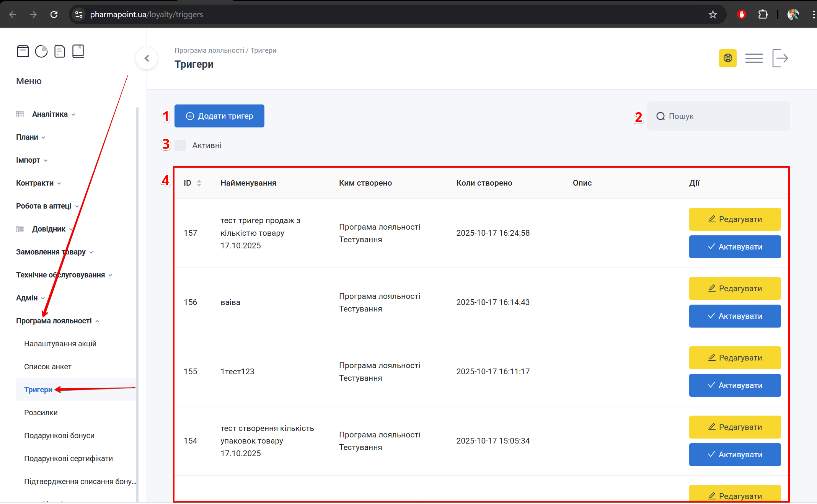Open the pie chart icon in sidebar
Image resolution: width=817 pixels, height=504 pixels.
tap(41, 51)
